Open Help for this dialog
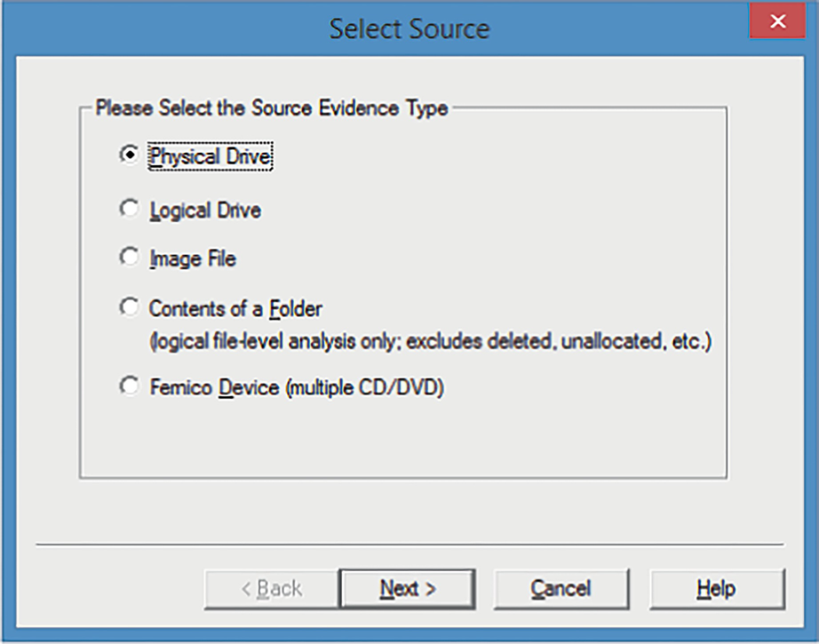Image resolution: width=819 pixels, height=644 pixels. tap(716, 588)
